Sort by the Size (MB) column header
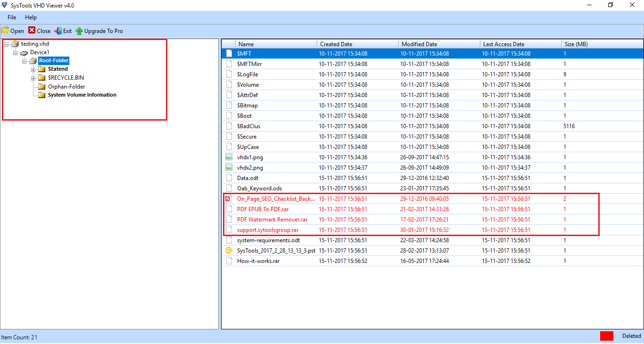Viewport: 644px width, 344px height. point(603,44)
